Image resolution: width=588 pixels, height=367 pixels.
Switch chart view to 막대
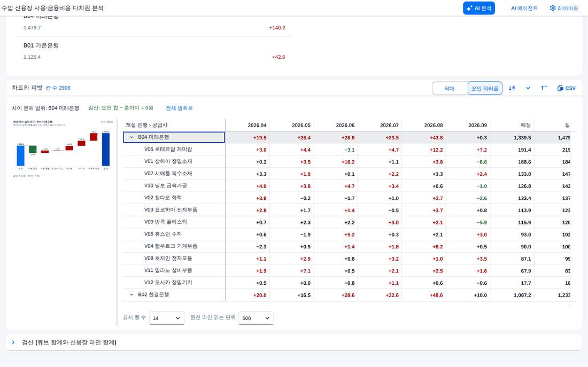pos(450,88)
